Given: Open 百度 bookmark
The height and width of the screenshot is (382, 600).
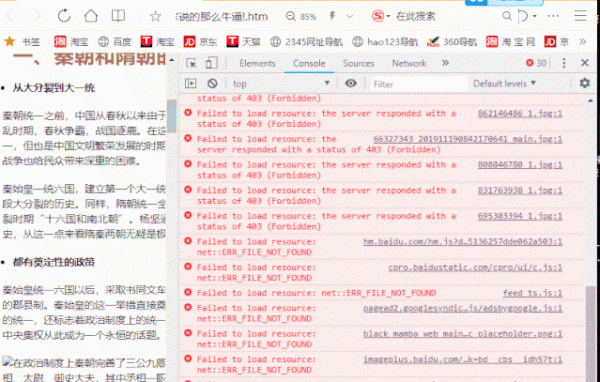Looking at the screenshot, I should [x=114, y=41].
